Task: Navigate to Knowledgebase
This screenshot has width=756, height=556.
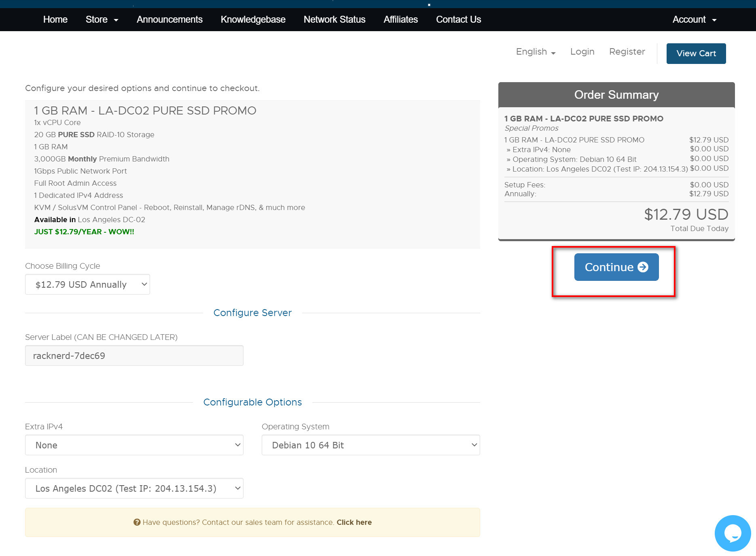Action: (x=253, y=19)
